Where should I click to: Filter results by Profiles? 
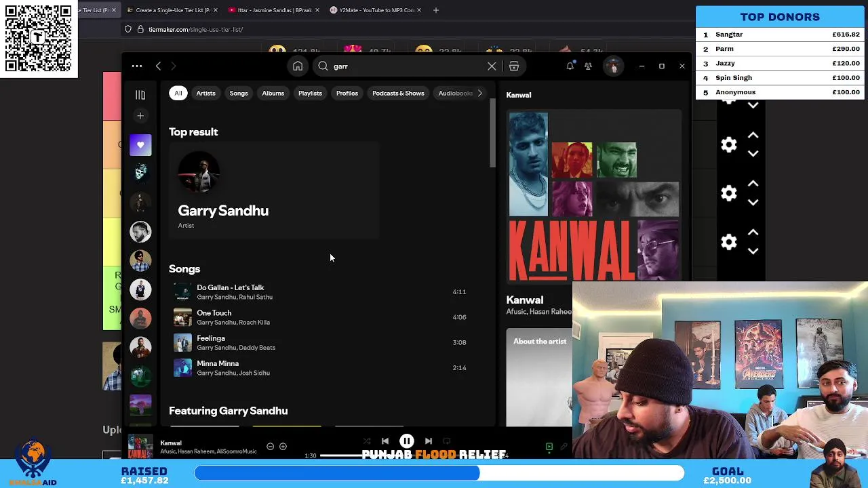(347, 94)
